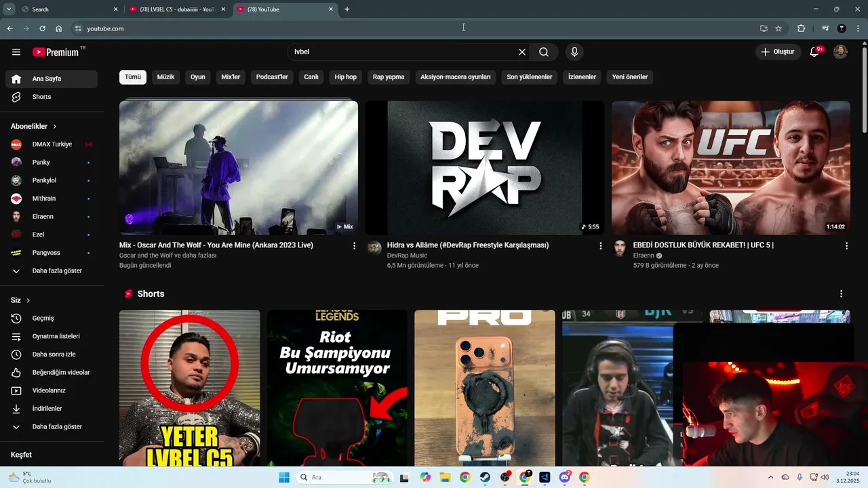Open Beğendiğim videolar list
This screenshot has width=868, height=488.
52,372
